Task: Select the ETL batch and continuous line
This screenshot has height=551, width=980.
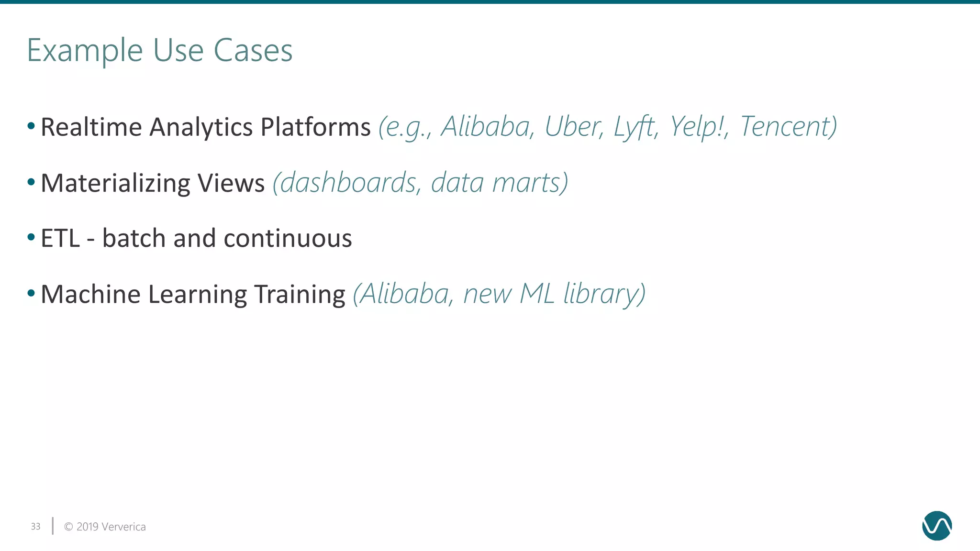Action: (x=196, y=238)
